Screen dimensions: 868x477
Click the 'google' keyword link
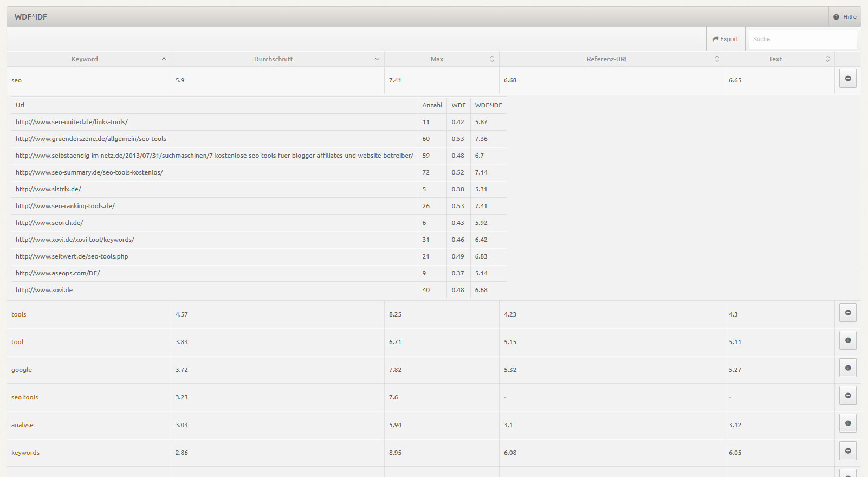pyautogui.click(x=22, y=370)
